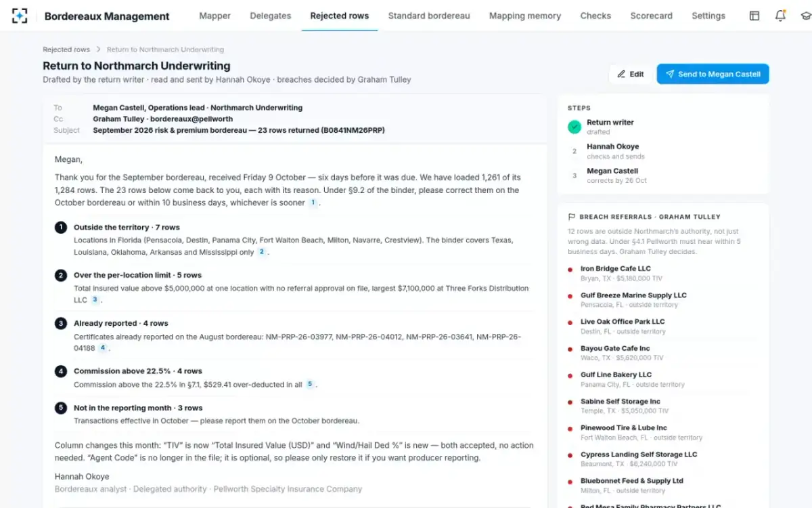This screenshot has height=508, width=812.
Task: Open Bayou Gate Cafe Inc referral
Action: pyautogui.click(x=663, y=353)
